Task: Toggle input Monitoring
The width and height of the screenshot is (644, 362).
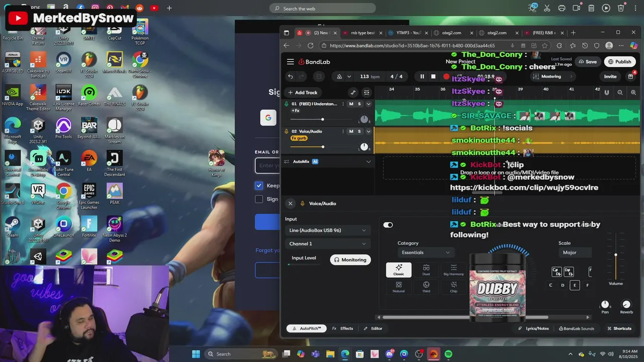Action: pyautogui.click(x=350, y=260)
